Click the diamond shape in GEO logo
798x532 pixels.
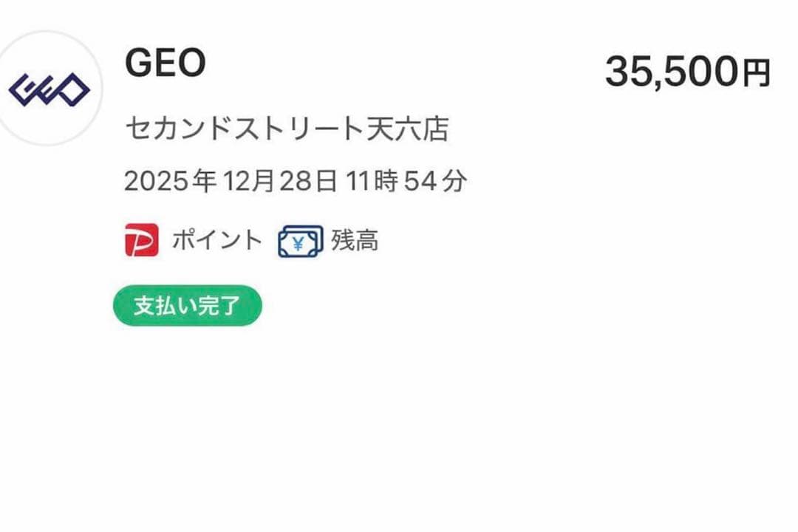(73, 90)
